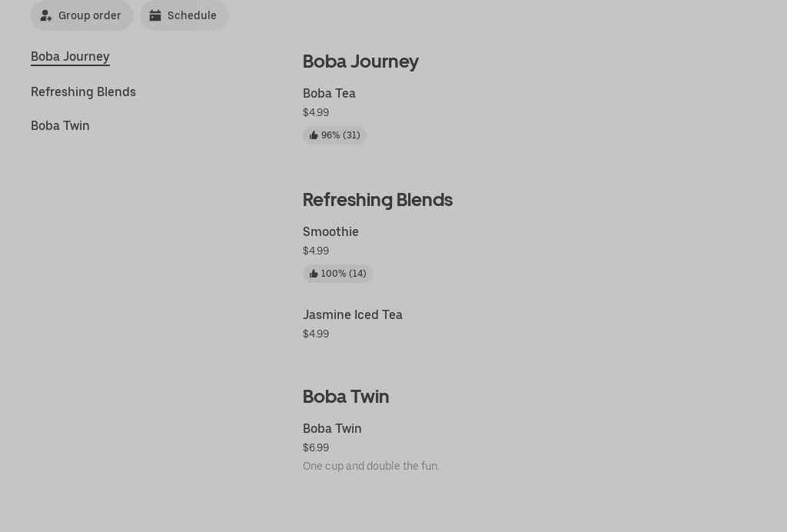This screenshot has height=532, width=787.
Task: Click the 96% (31) rating badge
Action: [x=334, y=135]
